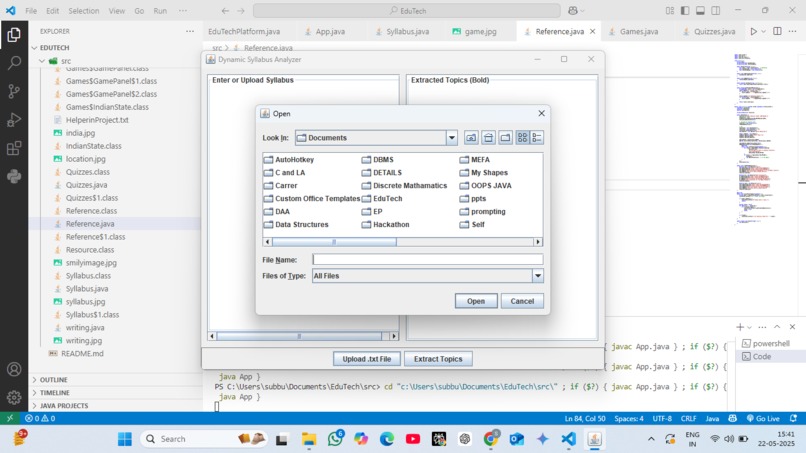Select EduTech folder in Open dialog
This screenshot has width=806, height=453.
click(x=382, y=198)
